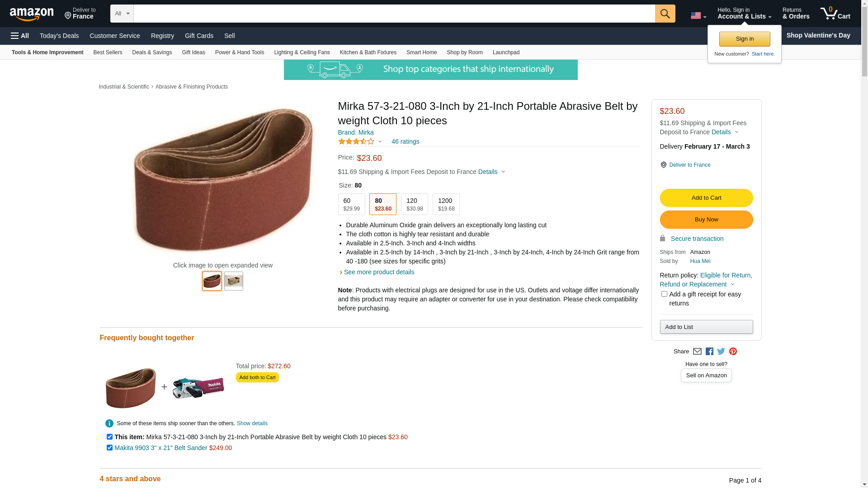Open the All hamburger menu
Viewport: 868px width, 488px height.
coord(20,36)
